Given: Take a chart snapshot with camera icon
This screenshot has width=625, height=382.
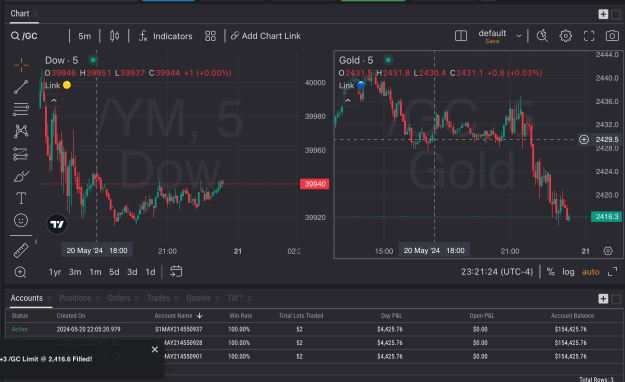Looking at the screenshot, I should click(x=612, y=36).
